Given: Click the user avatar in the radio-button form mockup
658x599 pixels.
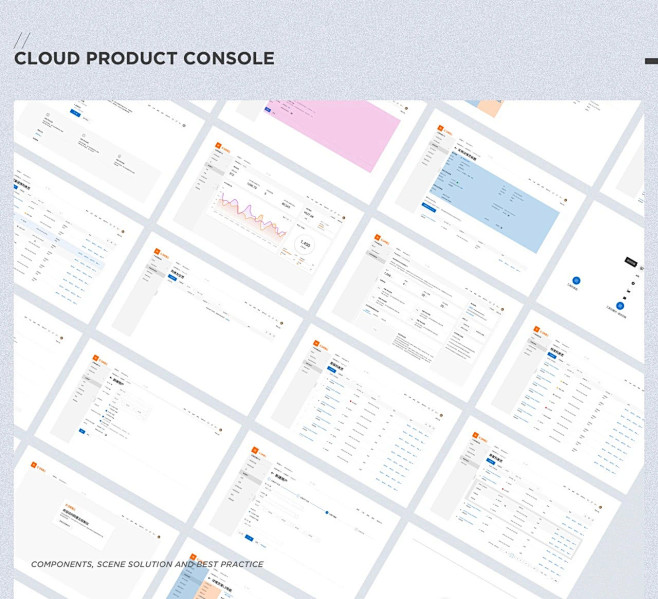Looking at the screenshot, I should [221, 430].
